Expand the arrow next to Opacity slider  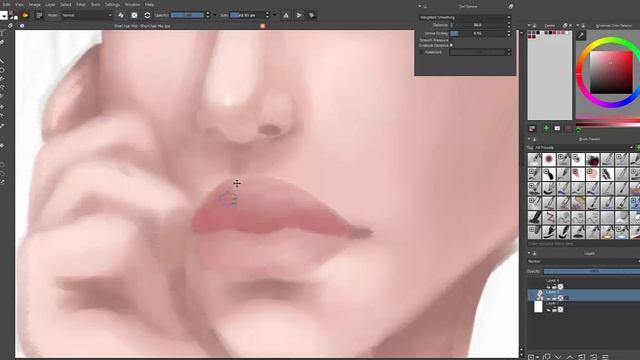click(x=215, y=15)
